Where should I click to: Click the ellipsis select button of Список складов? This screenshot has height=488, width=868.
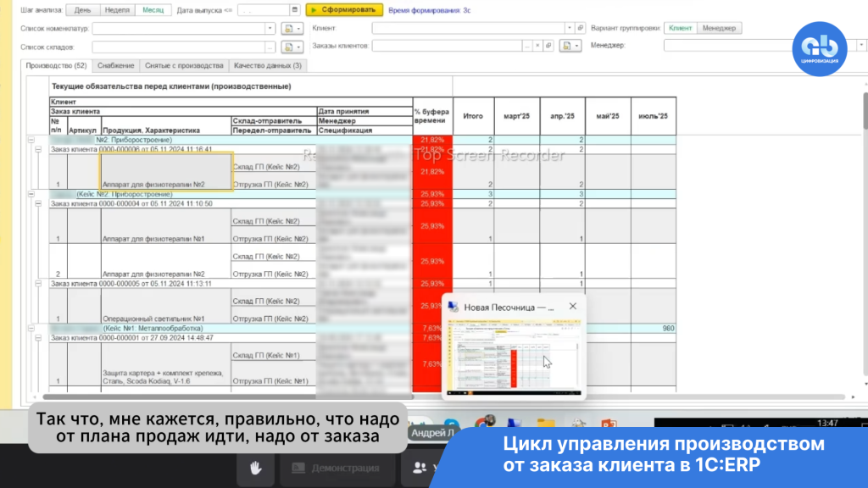click(270, 47)
